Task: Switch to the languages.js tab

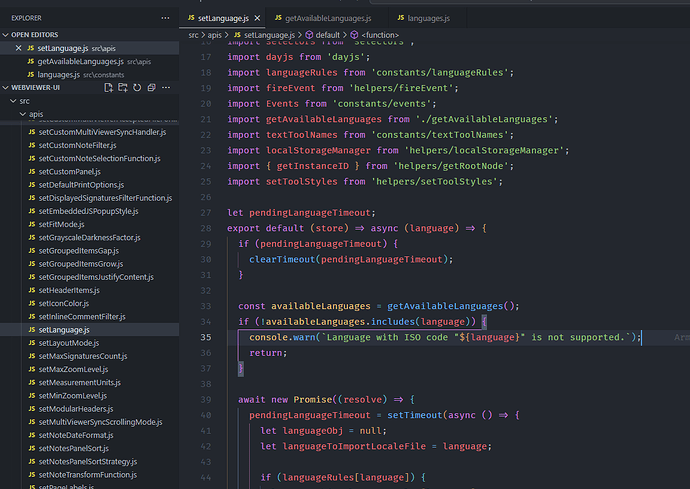Action: pyautogui.click(x=428, y=18)
